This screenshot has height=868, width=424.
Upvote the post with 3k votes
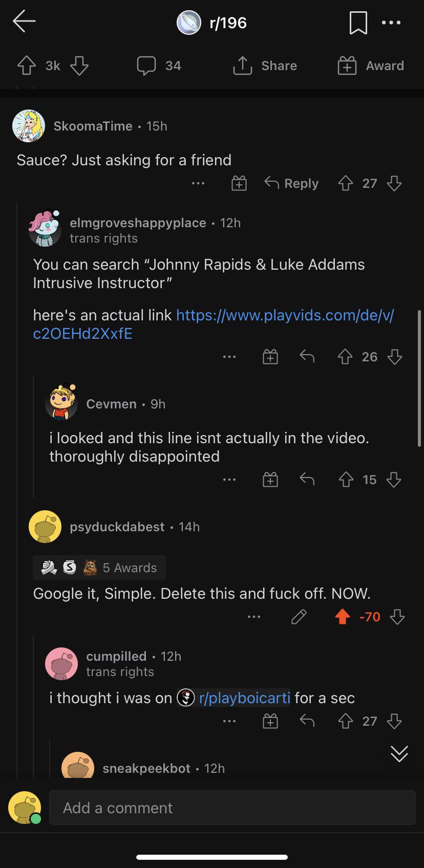[27, 66]
